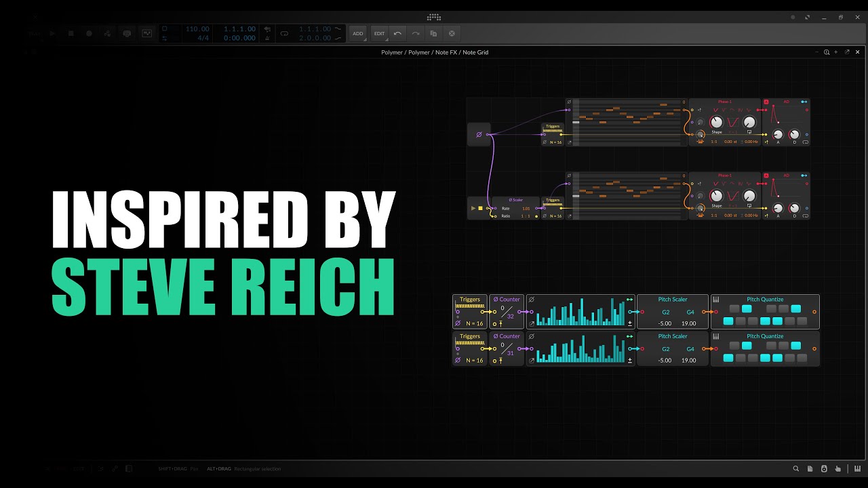The height and width of the screenshot is (488, 868).
Task: Click the loop length 2.0.0.00 value
Action: pos(315,38)
